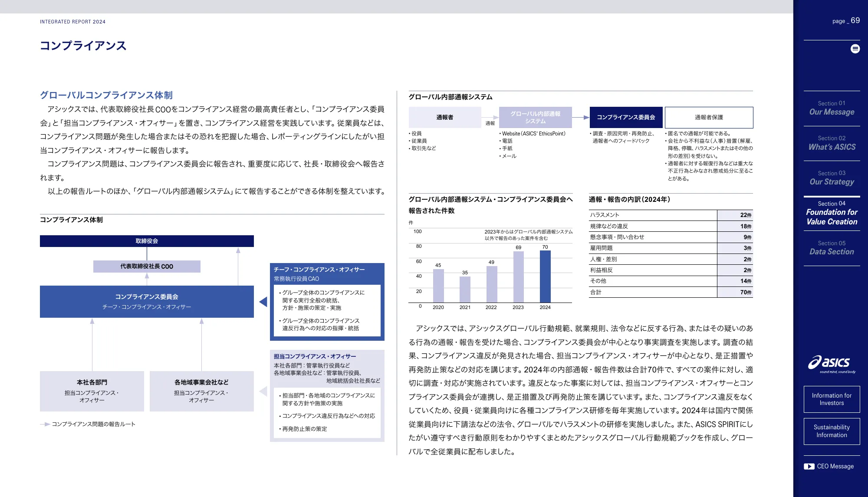Click the report route legend arrow icon

coord(45,425)
